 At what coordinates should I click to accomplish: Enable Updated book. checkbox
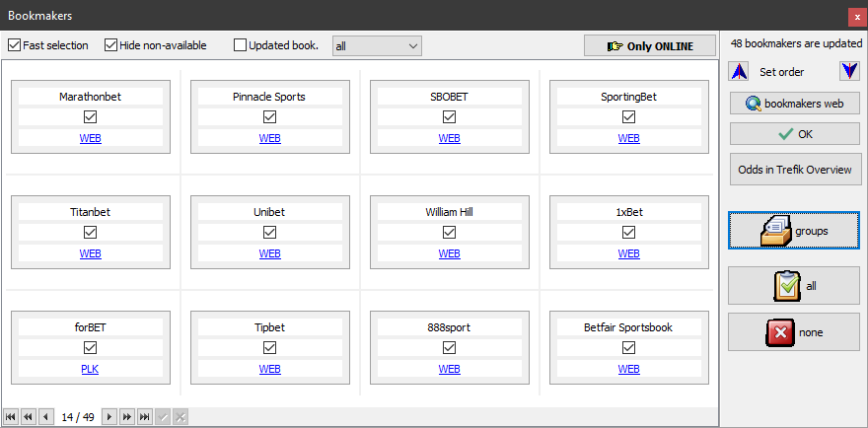click(240, 45)
